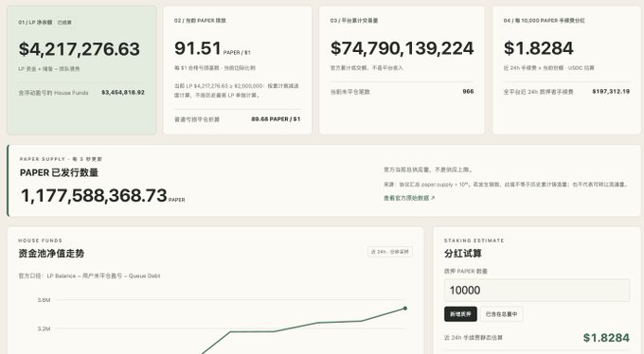The image size is (644, 354).
Task: Click the House Funds value $3,454,818.92
Action: click(123, 93)
